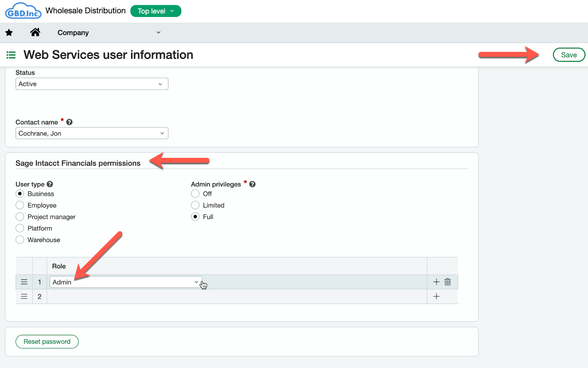
Task: Delete role row 1 with trash icon
Action: pyautogui.click(x=448, y=282)
